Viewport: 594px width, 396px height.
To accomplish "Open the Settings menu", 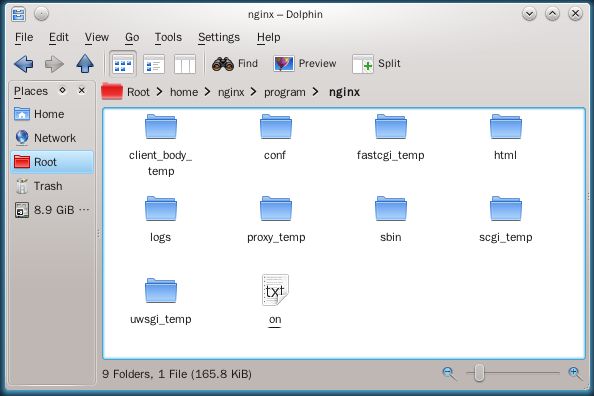I will [219, 37].
